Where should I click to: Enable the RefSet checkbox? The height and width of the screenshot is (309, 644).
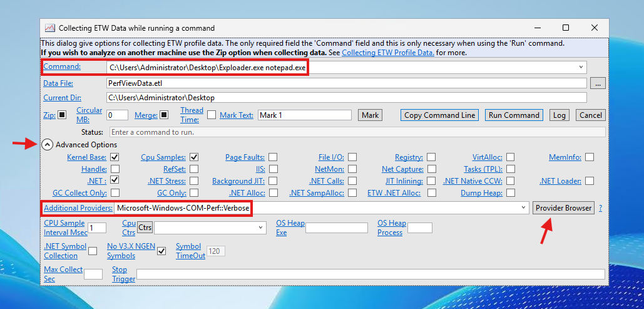point(194,169)
